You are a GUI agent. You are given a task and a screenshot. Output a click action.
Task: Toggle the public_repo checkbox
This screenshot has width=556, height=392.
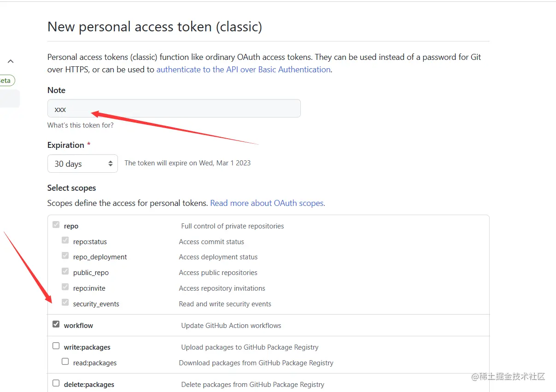pyautogui.click(x=65, y=272)
